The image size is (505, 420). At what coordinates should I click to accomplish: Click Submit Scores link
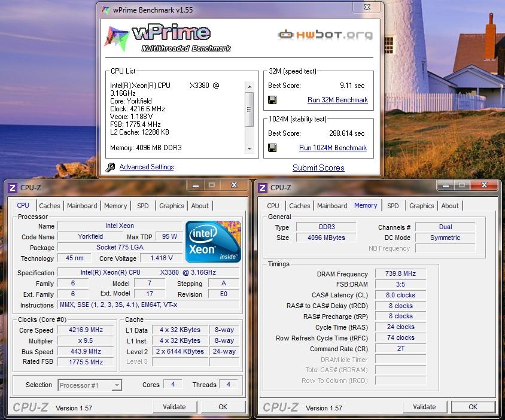click(x=318, y=168)
